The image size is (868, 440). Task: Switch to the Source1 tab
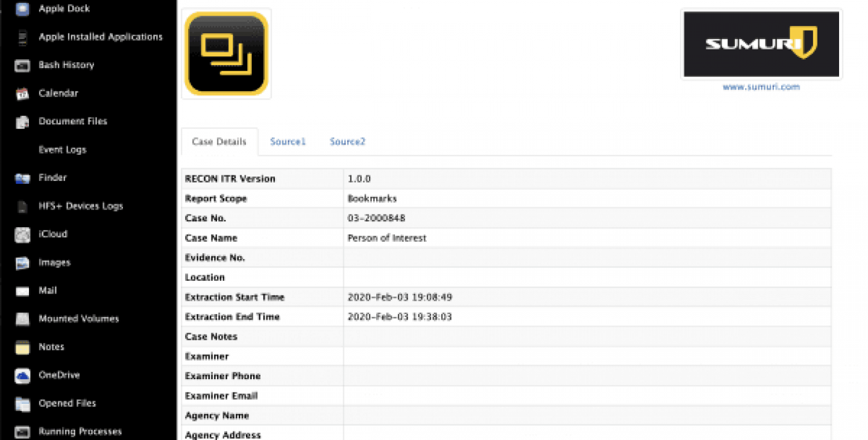click(x=288, y=142)
